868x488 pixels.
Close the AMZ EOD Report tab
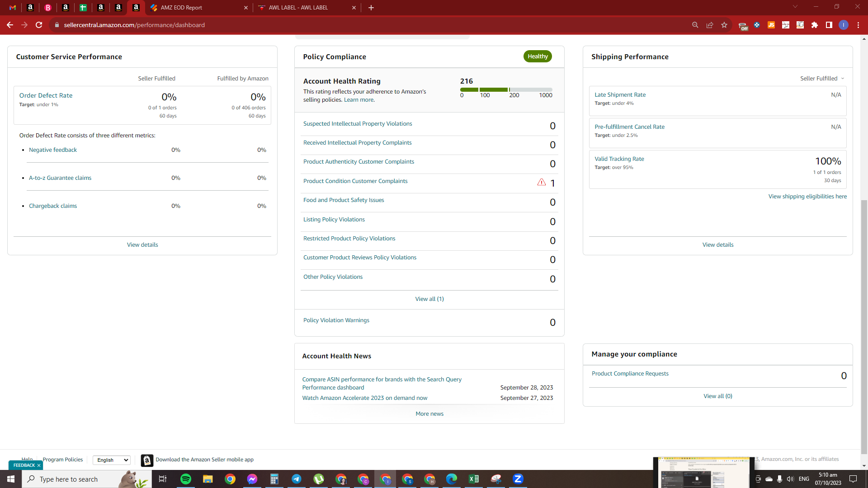coord(246,8)
